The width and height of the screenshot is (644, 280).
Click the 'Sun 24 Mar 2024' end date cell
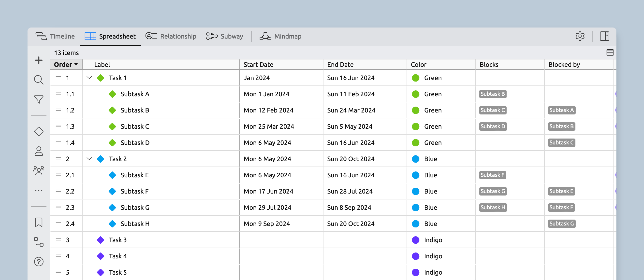point(365,110)
